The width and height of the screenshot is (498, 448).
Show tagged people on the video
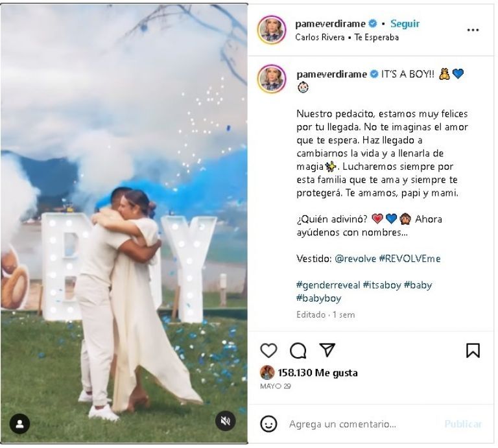pyautogui.click(x=19, y=424)
